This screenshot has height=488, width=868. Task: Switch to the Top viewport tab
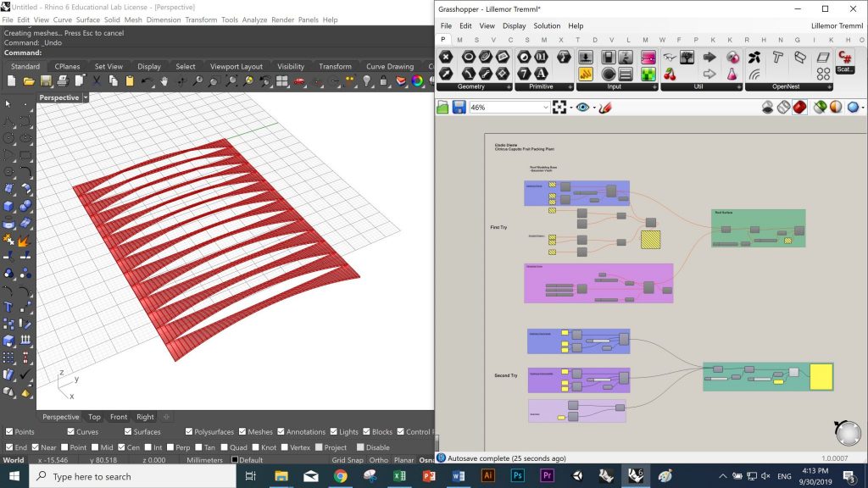tap(94, 417)
